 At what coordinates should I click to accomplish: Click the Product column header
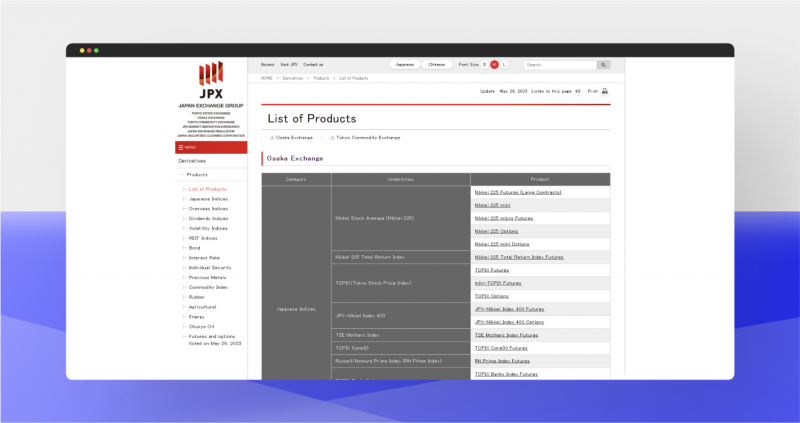click(x=540, y=180)
